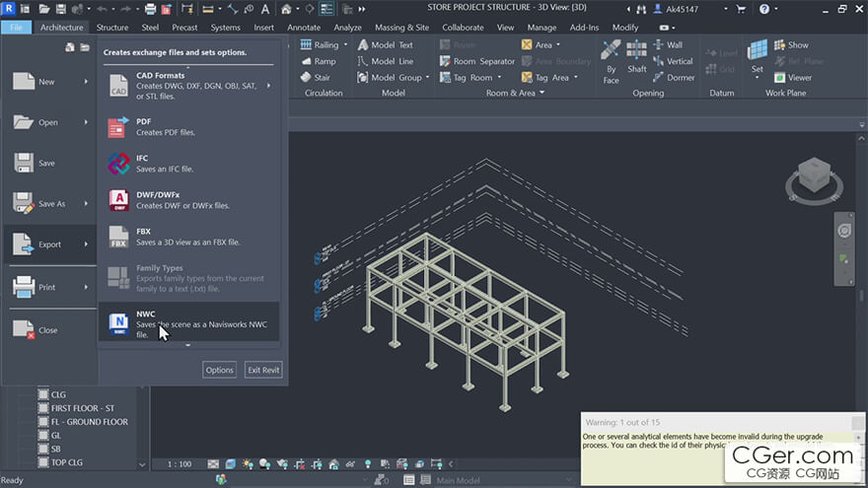868x488 pixels.
Task: Select the FIRST FLOOR - ST view
Action: [x=83, y=408]
